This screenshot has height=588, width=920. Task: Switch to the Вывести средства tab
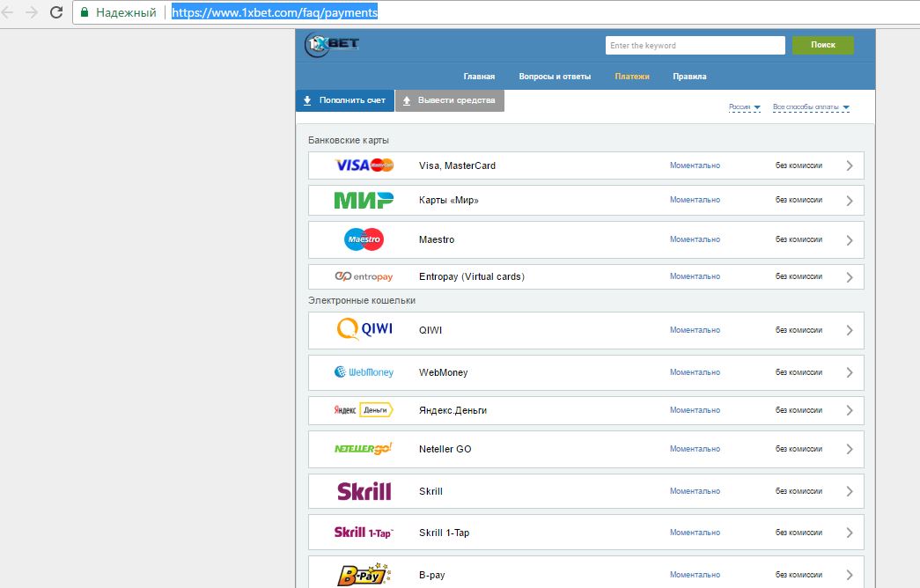450,100
